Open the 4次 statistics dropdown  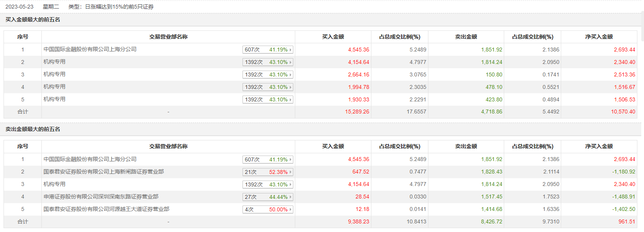[268, 209]
